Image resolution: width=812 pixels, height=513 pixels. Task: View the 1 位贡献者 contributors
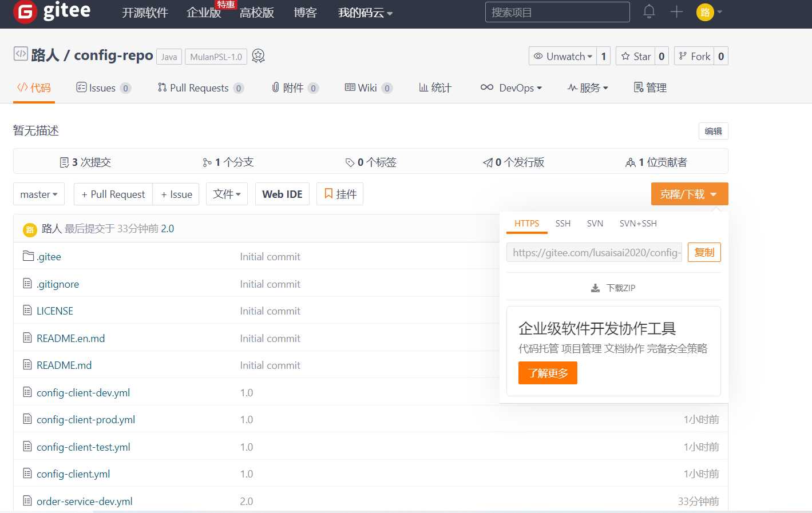click(656, 162)
